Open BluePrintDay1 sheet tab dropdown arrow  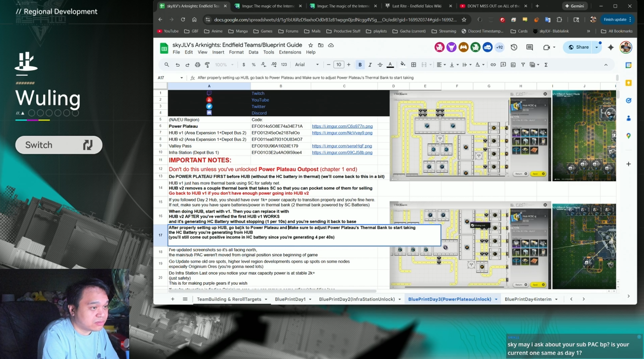[310, 299]
